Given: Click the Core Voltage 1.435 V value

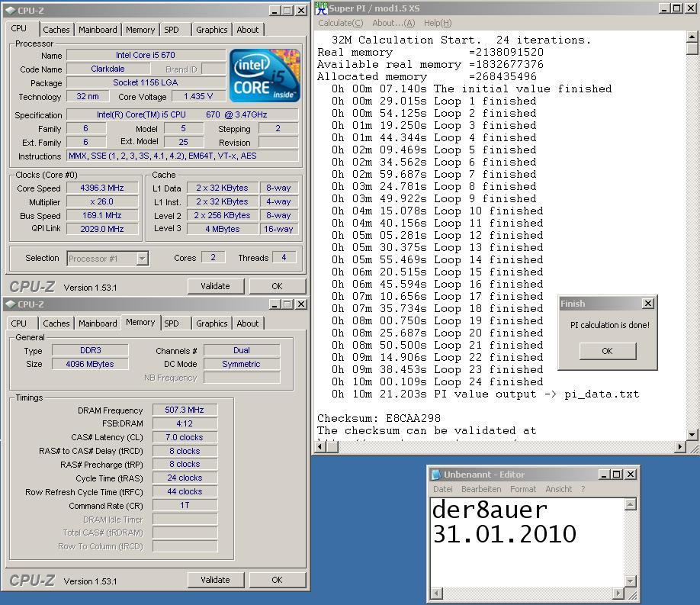Looking at the screenshot, I should pos(198,97).
